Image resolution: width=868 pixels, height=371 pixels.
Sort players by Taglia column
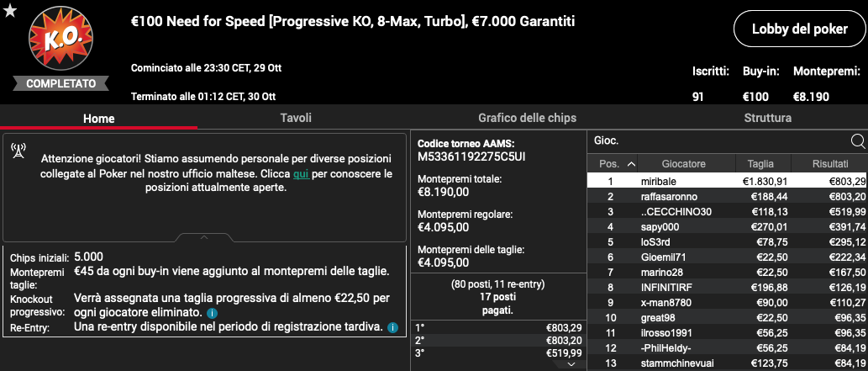(x=760, y=163)
